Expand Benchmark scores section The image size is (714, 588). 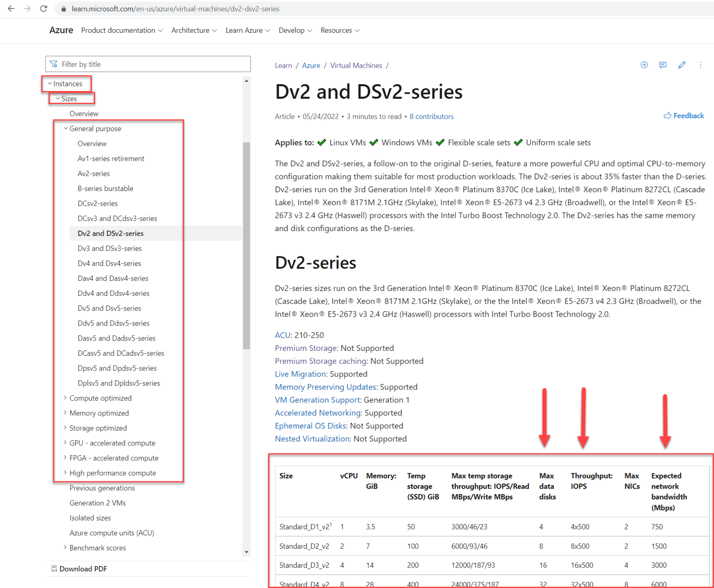[65, 547]
